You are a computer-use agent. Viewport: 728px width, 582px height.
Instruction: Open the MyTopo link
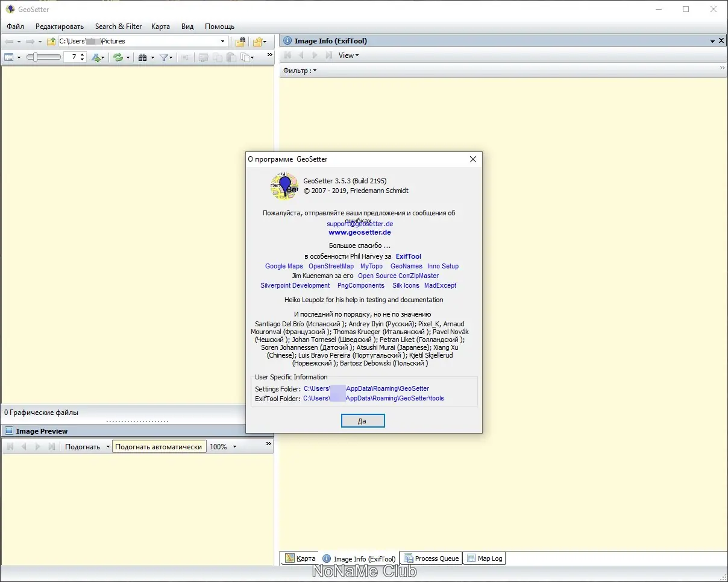click(x=371, y=266)
